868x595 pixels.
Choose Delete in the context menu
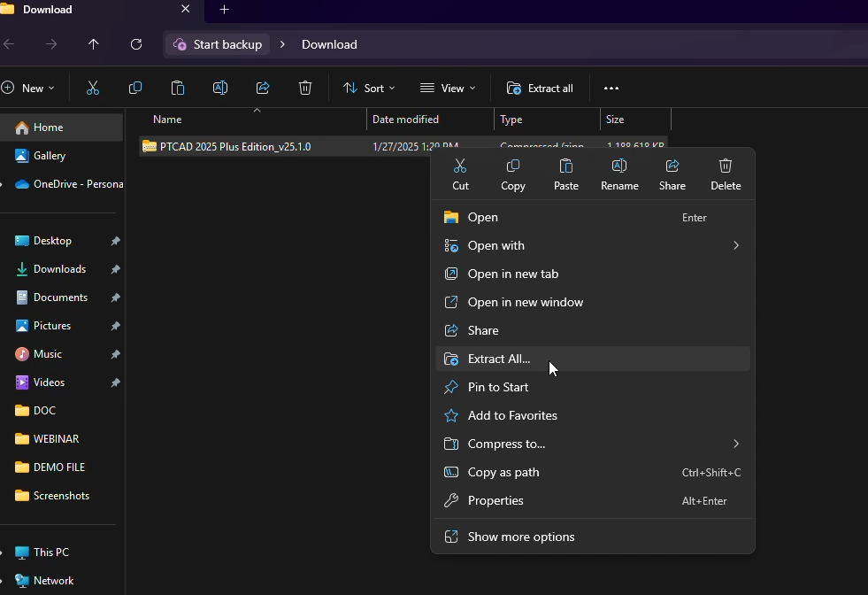click(x=726, y=174)
